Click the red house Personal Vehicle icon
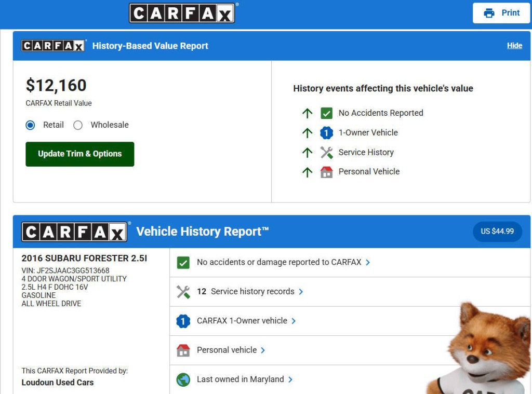This screenshot has height=394, width=532. coord(326,172)
